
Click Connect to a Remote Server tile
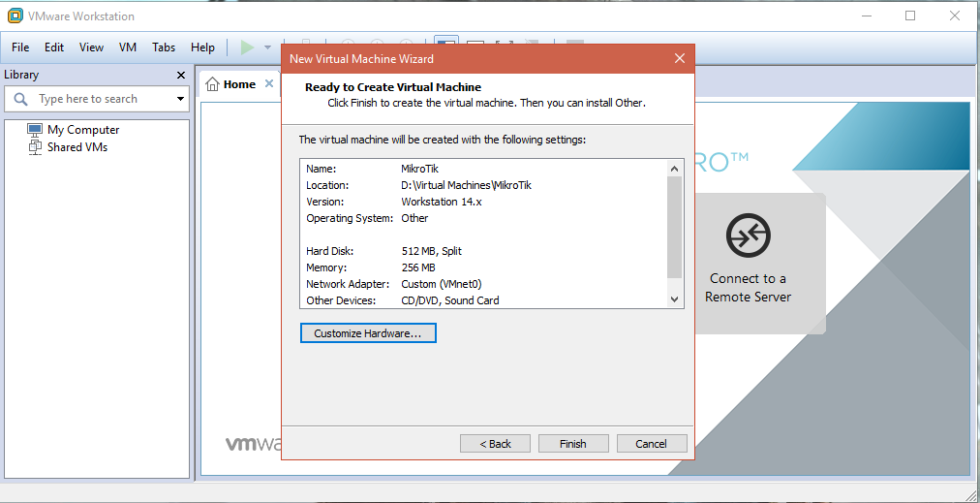760,264
